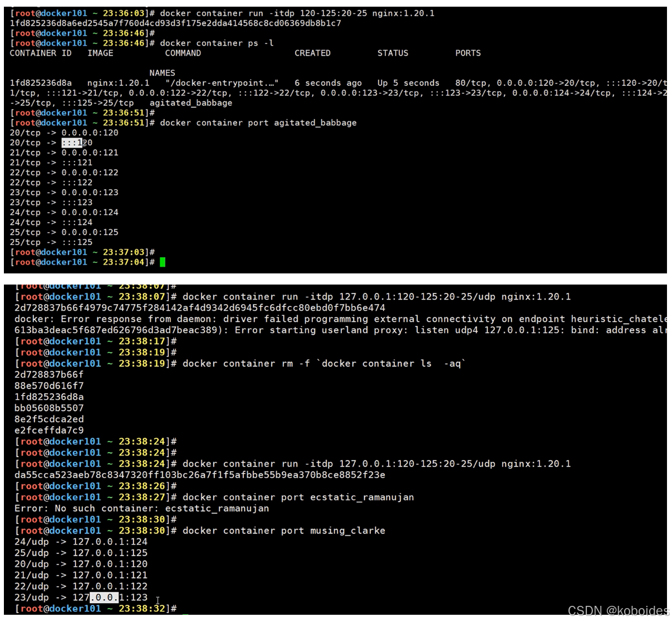Click the line '24/tcp -> 0.0.0.0:124'

(x=64, y=212)
